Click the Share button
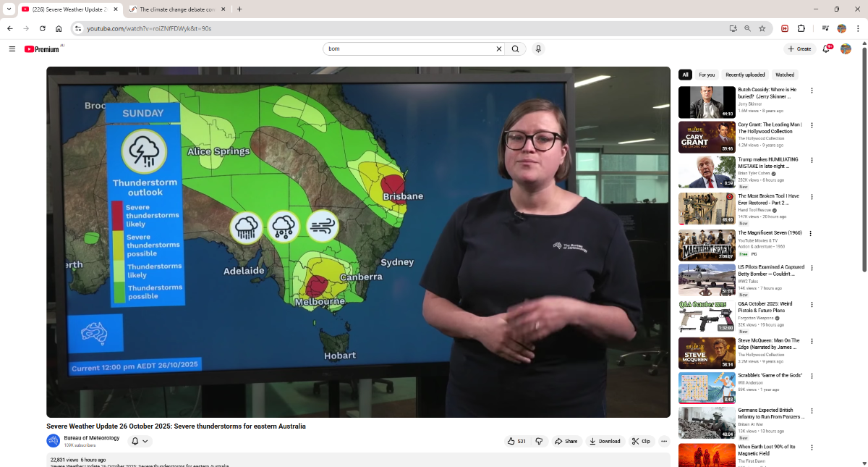Image resolution: width=868 pixels, height=467 pixels. coord(566,441)
